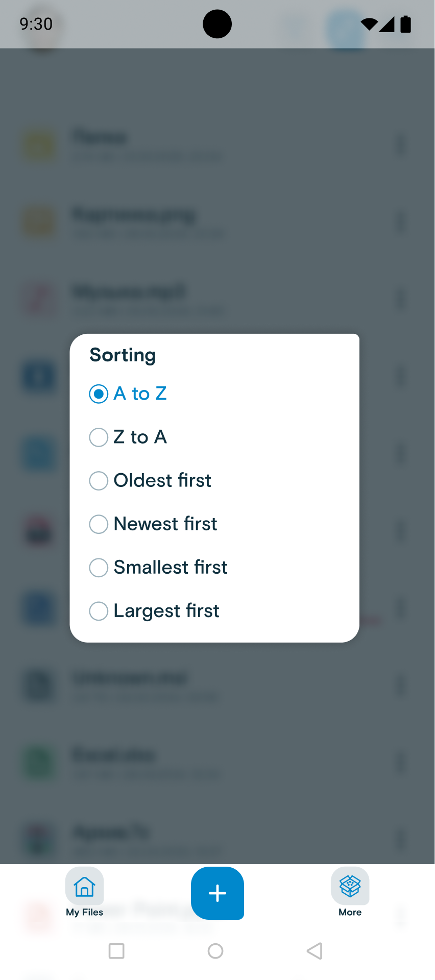Tap the battery icon in status bar
Screen dimensions: 435x980
[406, 24]
